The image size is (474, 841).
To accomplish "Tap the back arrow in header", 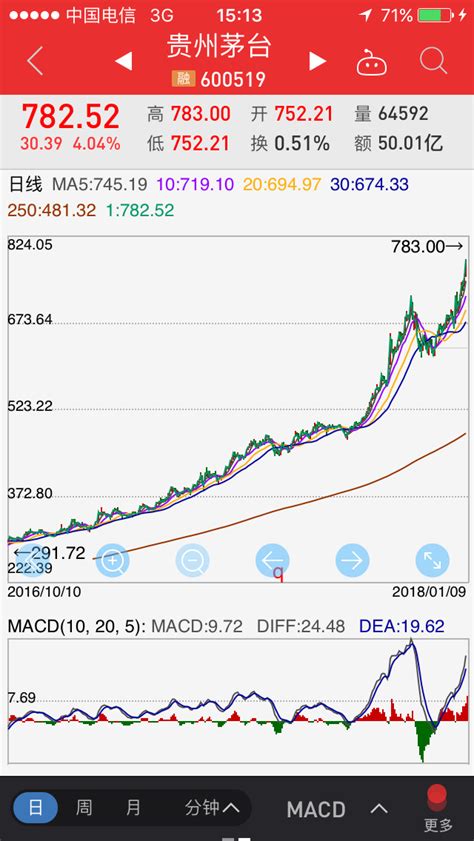I will coord(35,60).
